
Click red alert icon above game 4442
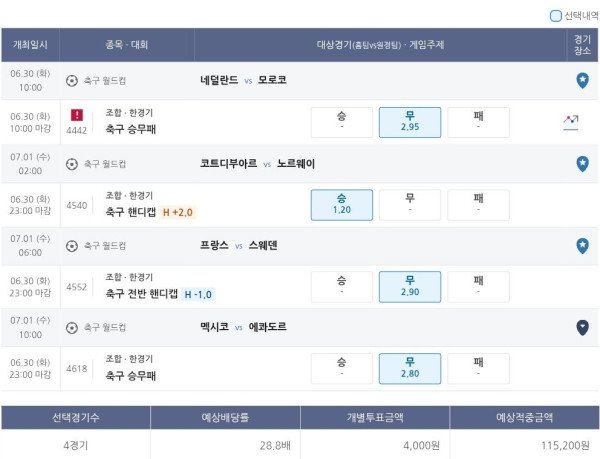[x=77, y=115]
